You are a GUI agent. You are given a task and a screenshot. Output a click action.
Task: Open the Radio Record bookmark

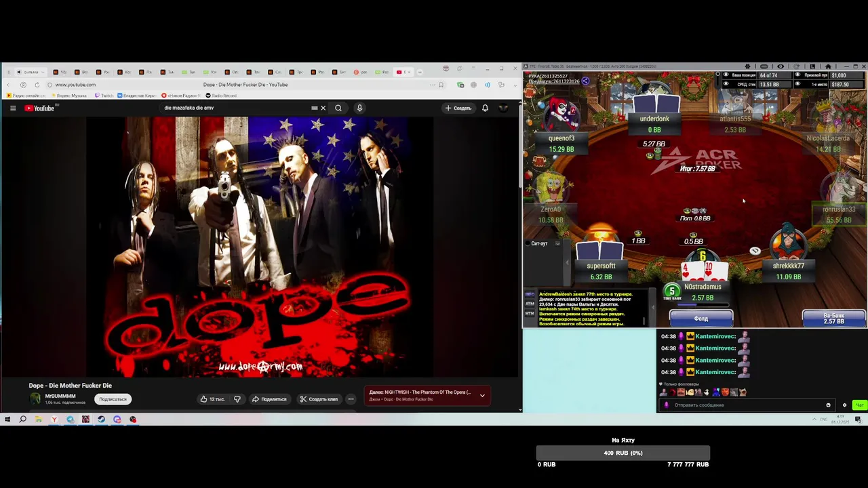point(222,96)
